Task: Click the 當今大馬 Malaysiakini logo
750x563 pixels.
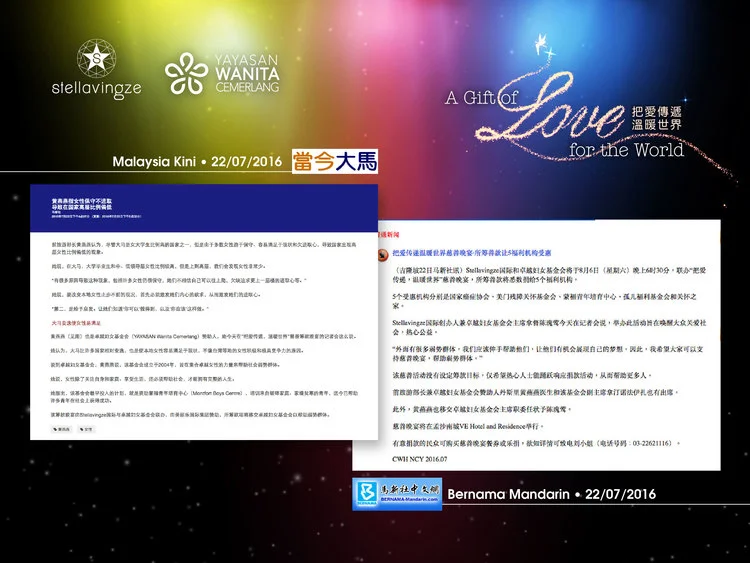Action: pos(335,161)
